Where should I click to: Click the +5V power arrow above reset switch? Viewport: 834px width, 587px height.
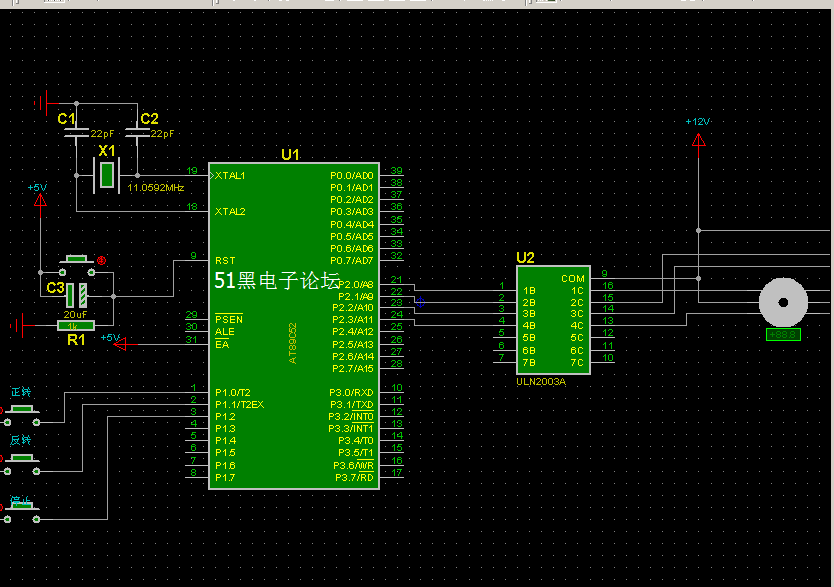pyautogui.click(x=40, y=200)
